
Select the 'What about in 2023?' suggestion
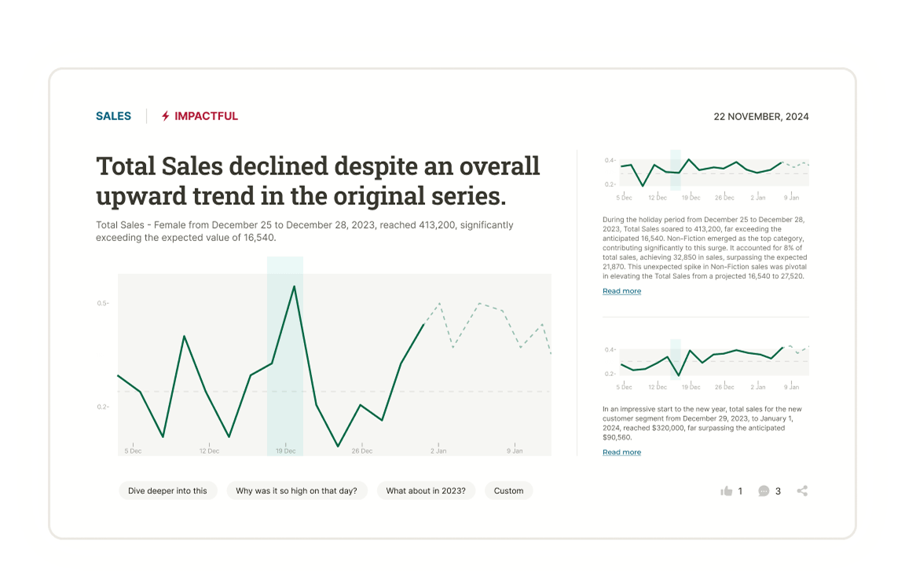(x=426, y=491)
